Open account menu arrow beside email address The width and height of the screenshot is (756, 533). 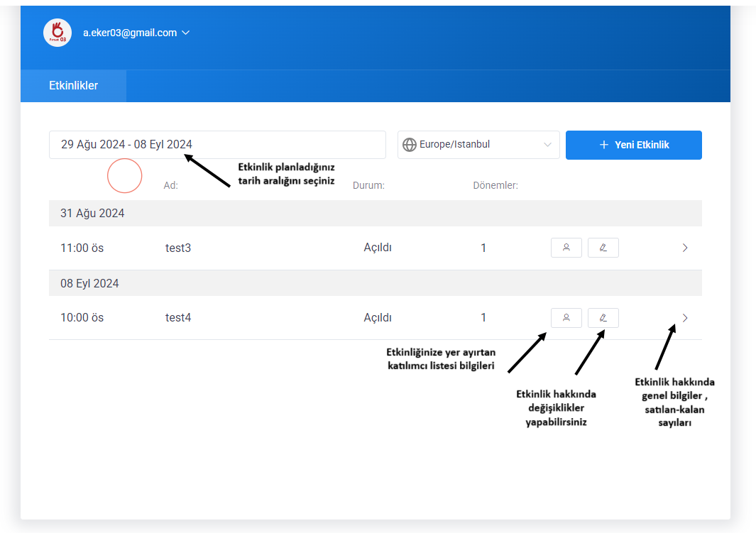pos(186,33)
